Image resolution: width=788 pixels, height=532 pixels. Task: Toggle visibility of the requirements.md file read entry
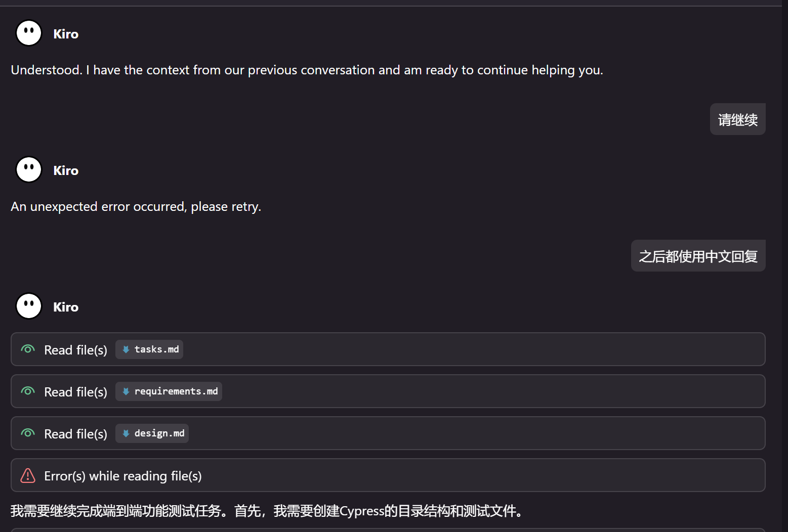28,391
